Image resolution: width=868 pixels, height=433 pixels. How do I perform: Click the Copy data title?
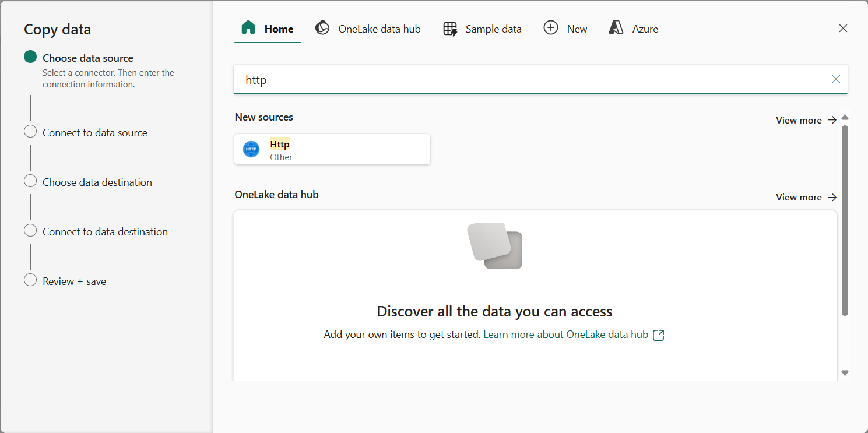point(58,29)
